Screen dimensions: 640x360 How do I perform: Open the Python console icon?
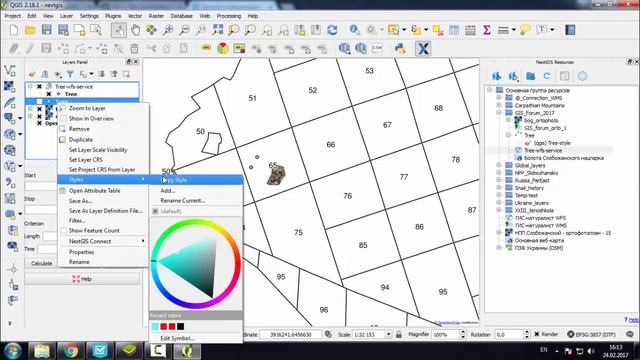pos(400,49)
